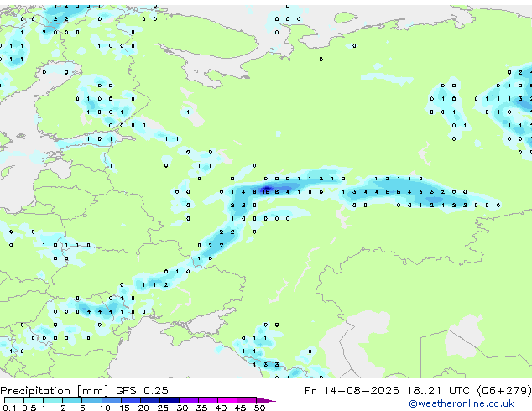The width and height of the screenshot is (532, 411).
Task: Click the purple 30–35 mm legend swatch
Action: pyautogui.click(x=189, y=400)
